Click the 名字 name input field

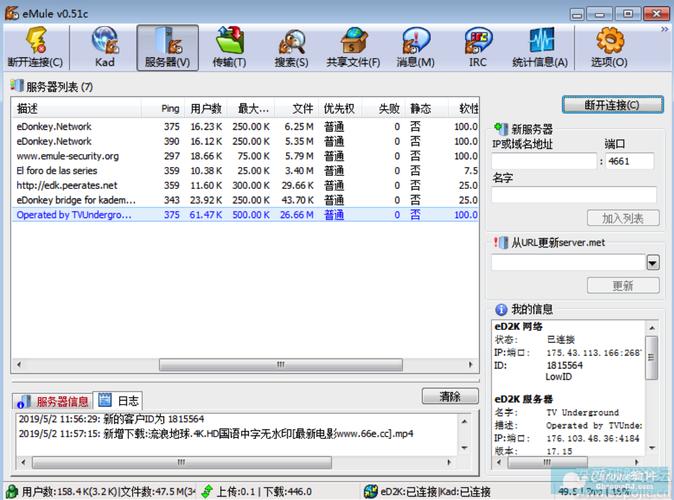(x=574, y=194)
